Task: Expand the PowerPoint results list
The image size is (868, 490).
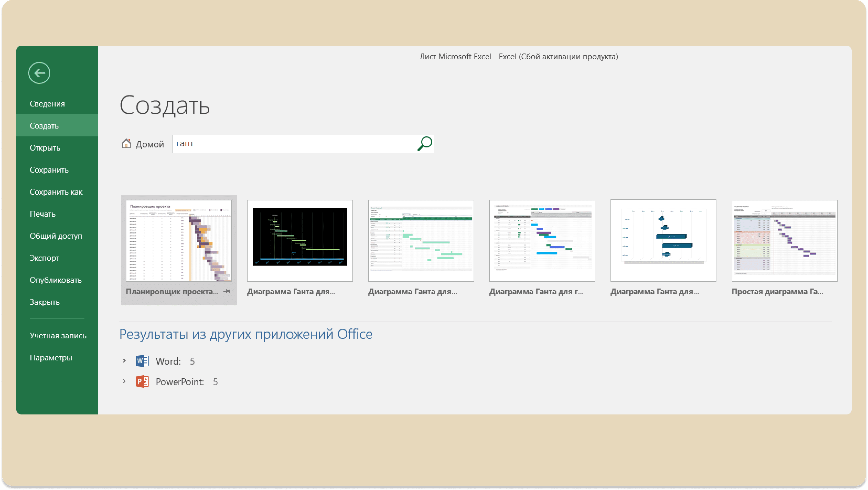Action: [x=124, y=381]
